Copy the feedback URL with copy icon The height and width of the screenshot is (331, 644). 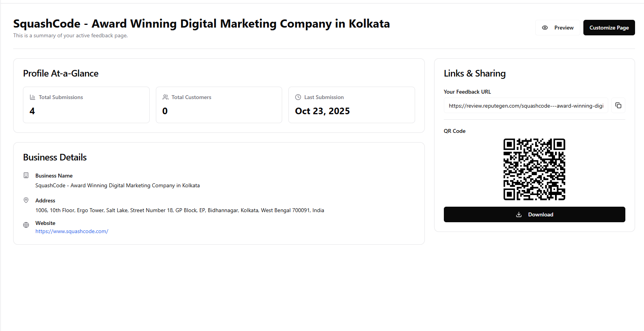click(618, 105)
